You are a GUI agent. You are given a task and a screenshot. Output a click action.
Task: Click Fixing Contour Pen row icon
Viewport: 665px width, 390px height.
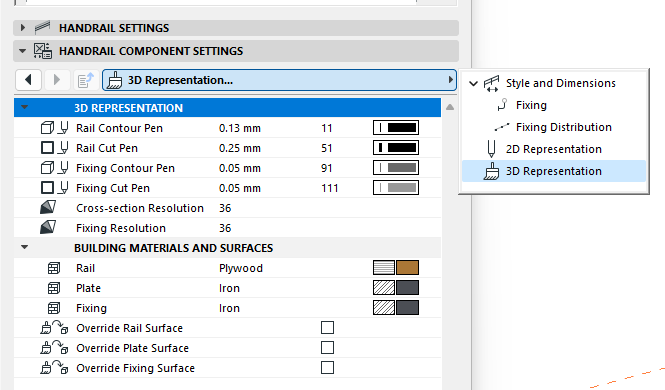click(x=55, y=167)
